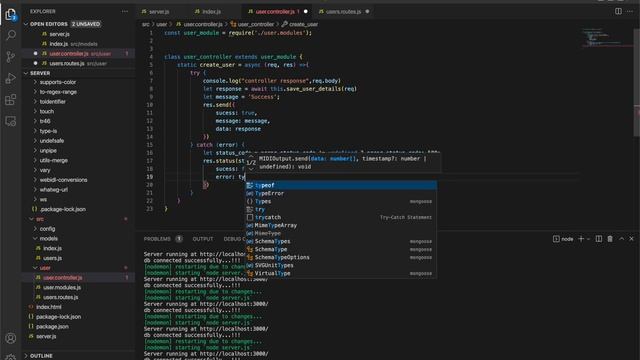
Task: Click the src breadcrumb segment
Action: (x=146, y=24)
